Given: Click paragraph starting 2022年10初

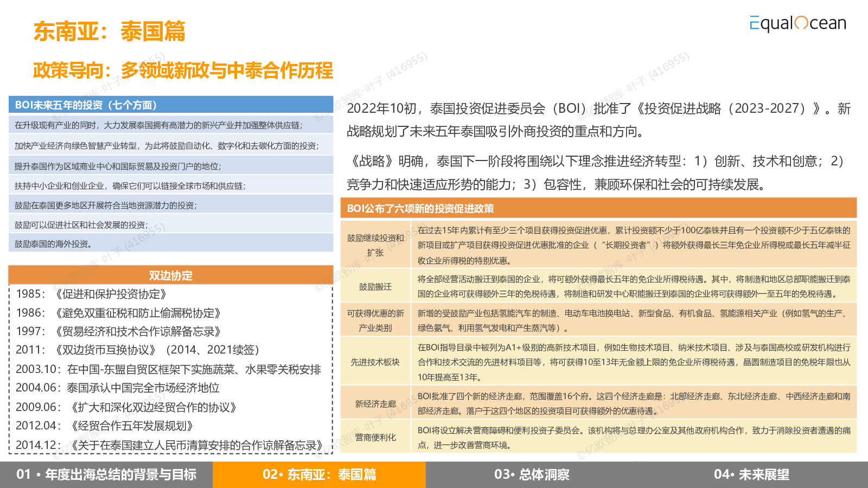Looking at the screenshot, I should click(599, 120).
